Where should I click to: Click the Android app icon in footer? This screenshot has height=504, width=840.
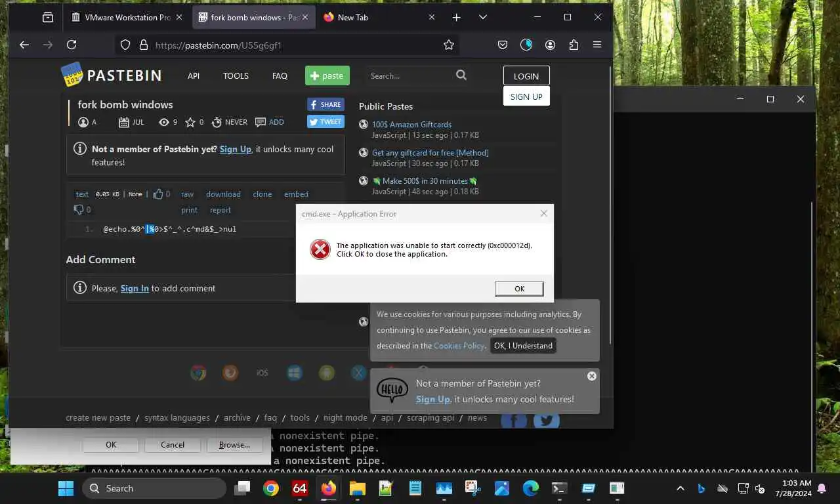[327, 373]
